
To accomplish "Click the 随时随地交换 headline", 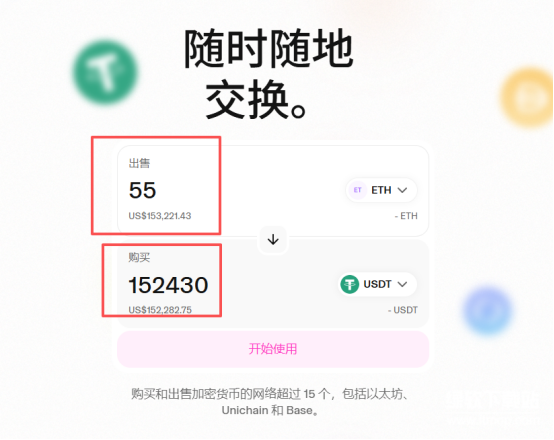I will pyautogui.click(x=269, y=74).
